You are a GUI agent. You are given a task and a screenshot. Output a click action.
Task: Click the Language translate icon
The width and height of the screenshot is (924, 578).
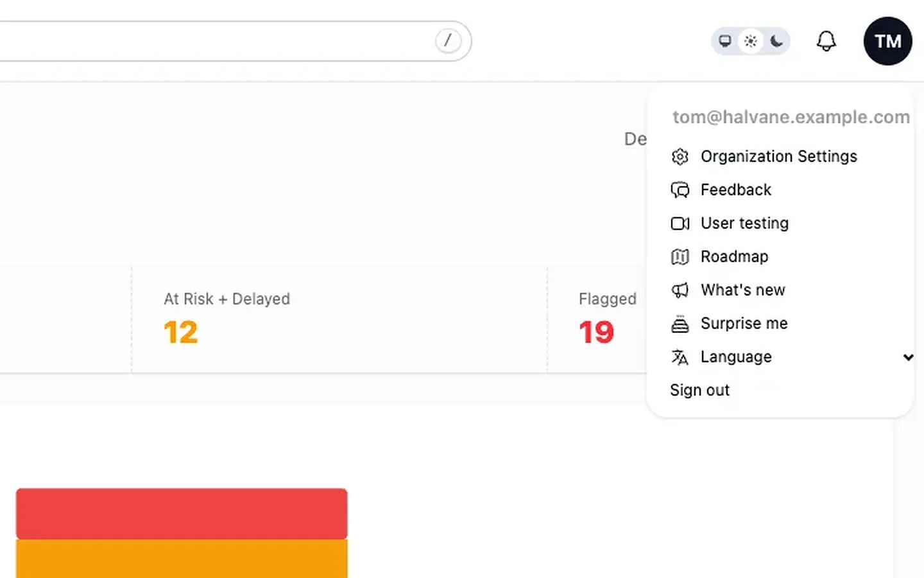coord(680,356)
